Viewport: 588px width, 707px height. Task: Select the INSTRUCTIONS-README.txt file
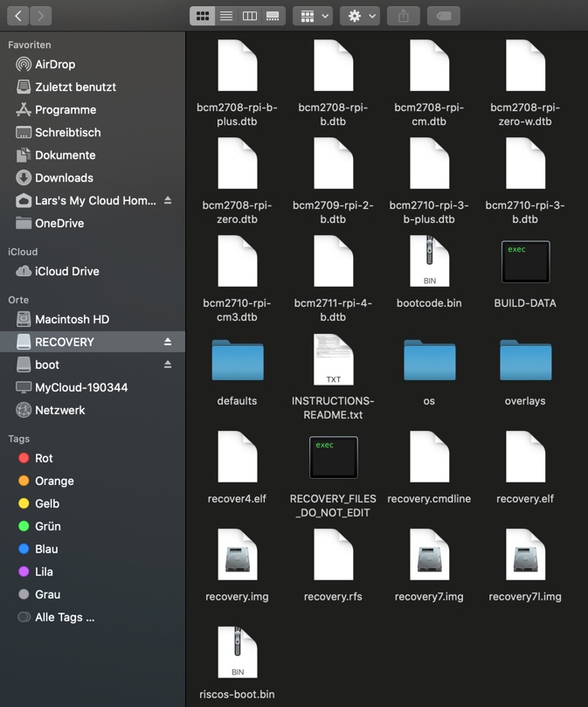point(333,360)
